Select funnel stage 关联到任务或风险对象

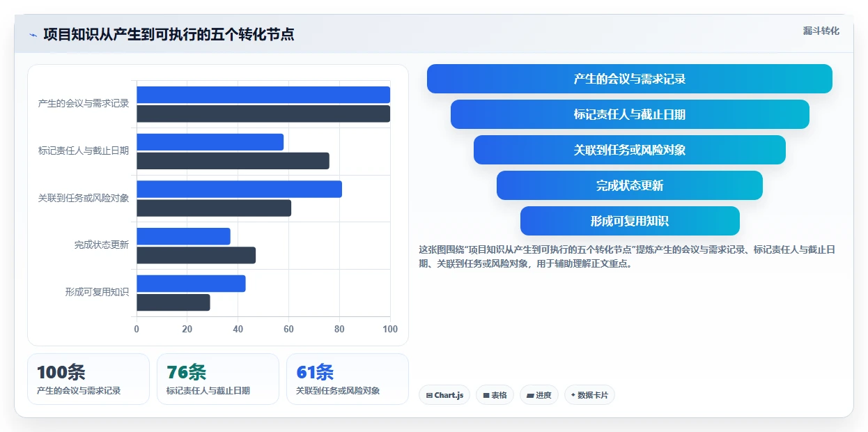pos(630,150)
